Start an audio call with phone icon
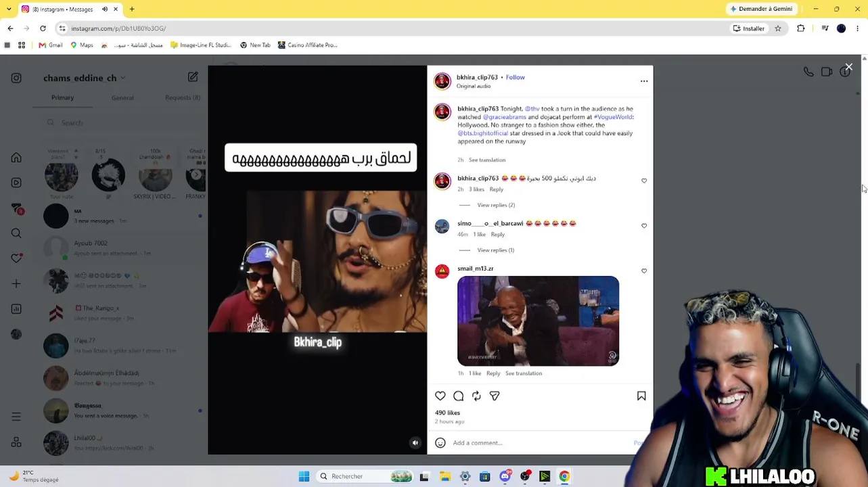Viewport: 868px width, 487px height. (x=808, y=72)
